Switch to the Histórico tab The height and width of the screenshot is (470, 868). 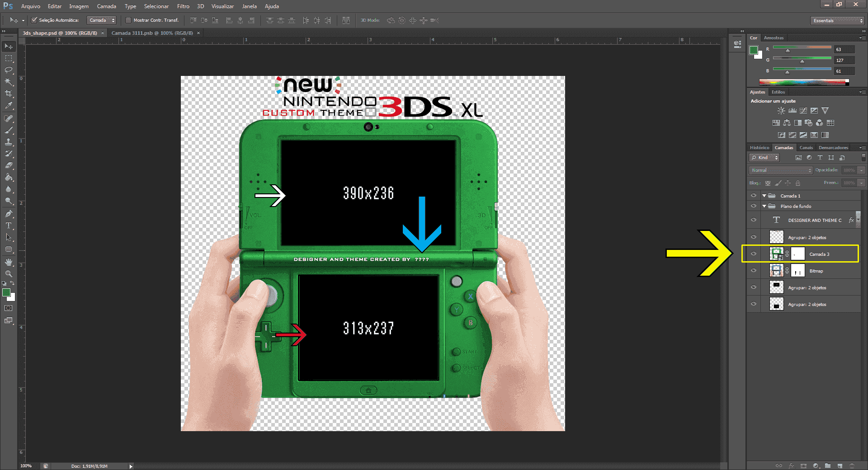(759, 148)
